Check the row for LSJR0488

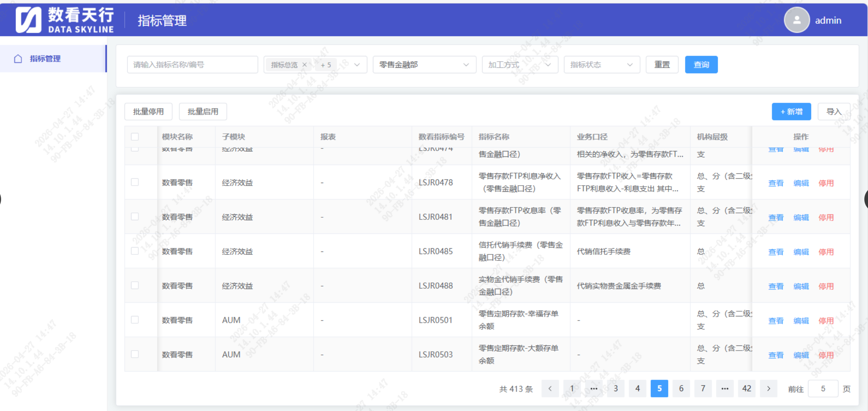tap(135, 285)
